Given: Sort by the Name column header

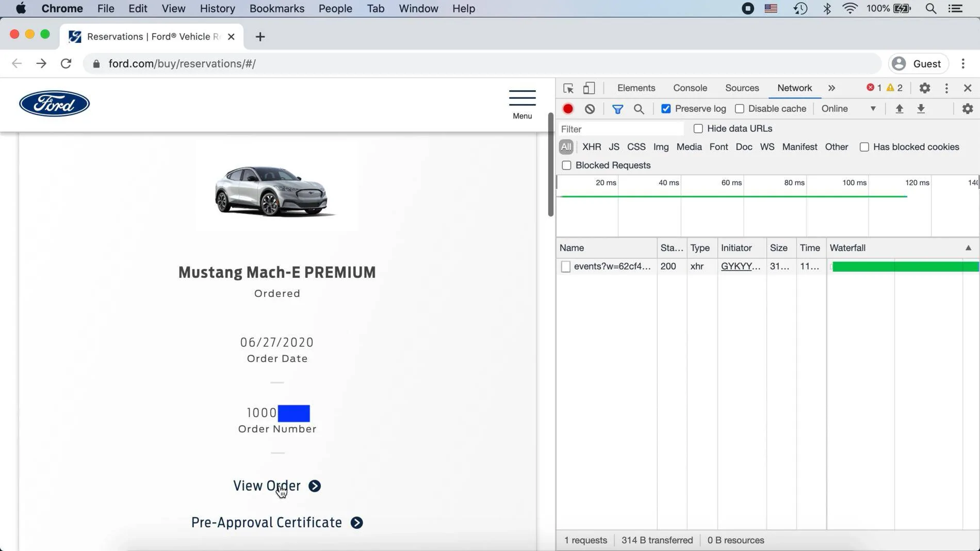Looking at the screenshot, I should [x=607, y=248].
